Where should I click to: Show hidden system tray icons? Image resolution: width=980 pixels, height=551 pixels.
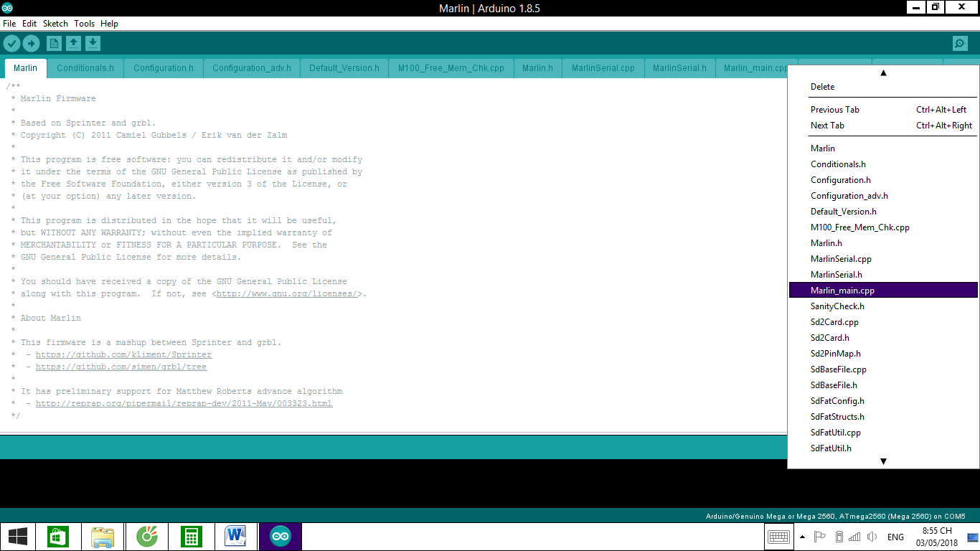802,537
